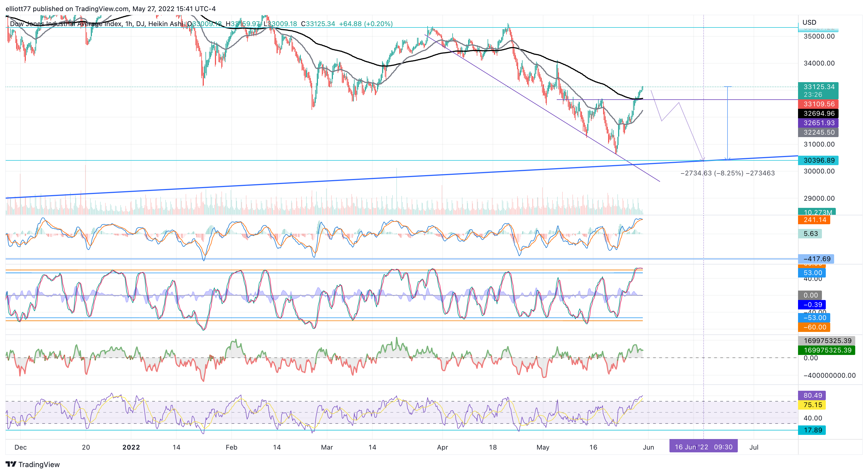
Task: Click the 31000.00 price axis label
Action: coord(819,144)
